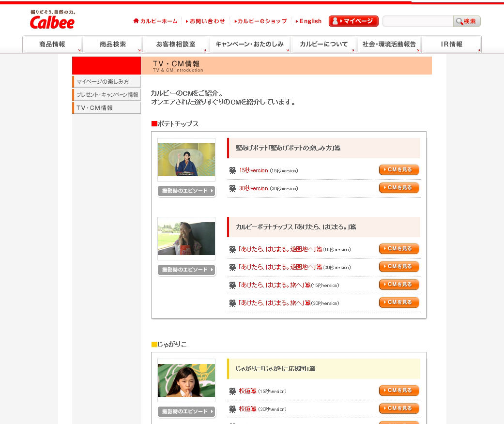The image size is (504, 424).
Task: Click camera icon beside 30秒version
Action: point(232,189)
